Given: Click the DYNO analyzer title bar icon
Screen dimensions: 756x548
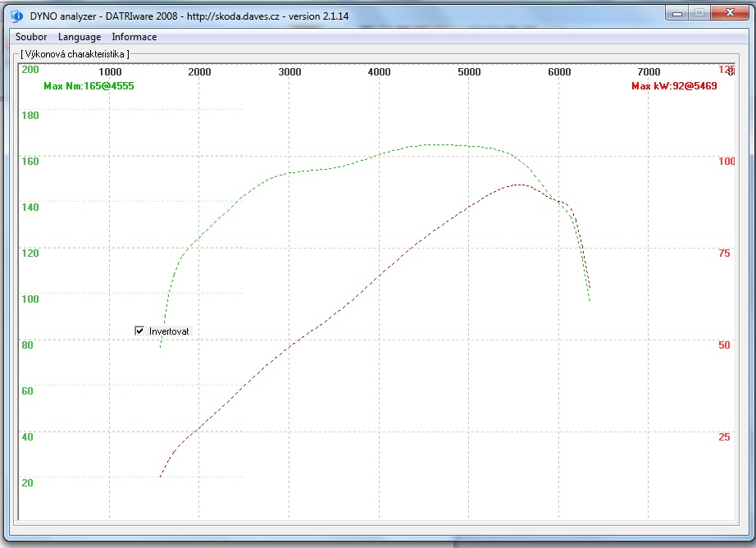Looking at the screenshot, I should coord(16,14).
